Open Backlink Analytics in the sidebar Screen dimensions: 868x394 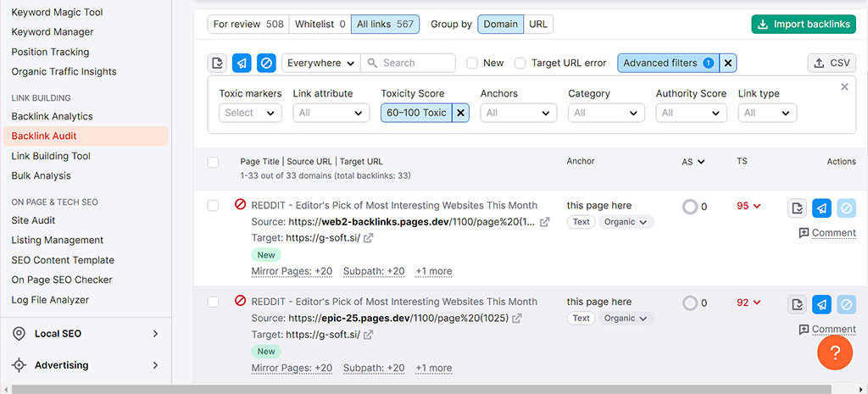(x=52, y=116)
